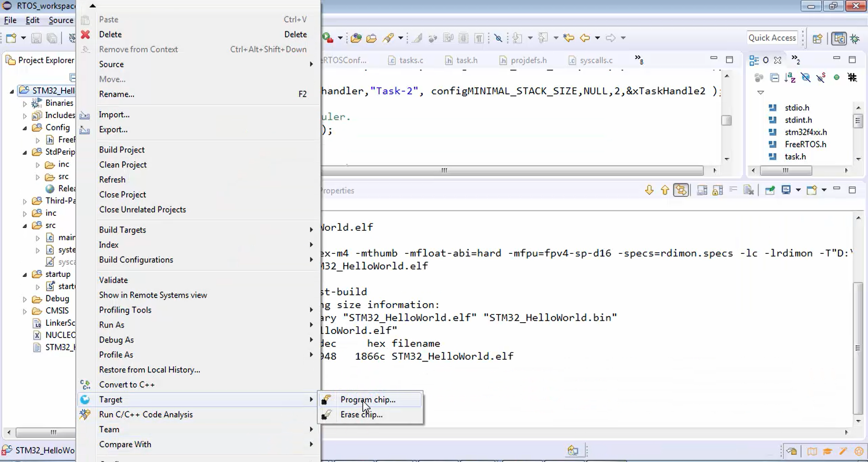The height and width of the screenshot is (462, 868).
Task: Open Run As submenu
Action: click(x=199, y=325)
